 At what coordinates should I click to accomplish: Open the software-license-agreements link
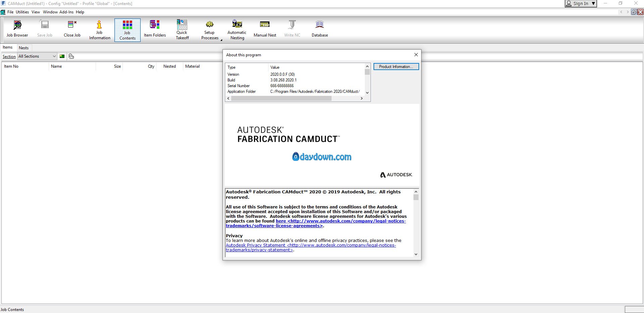point(316,223)
